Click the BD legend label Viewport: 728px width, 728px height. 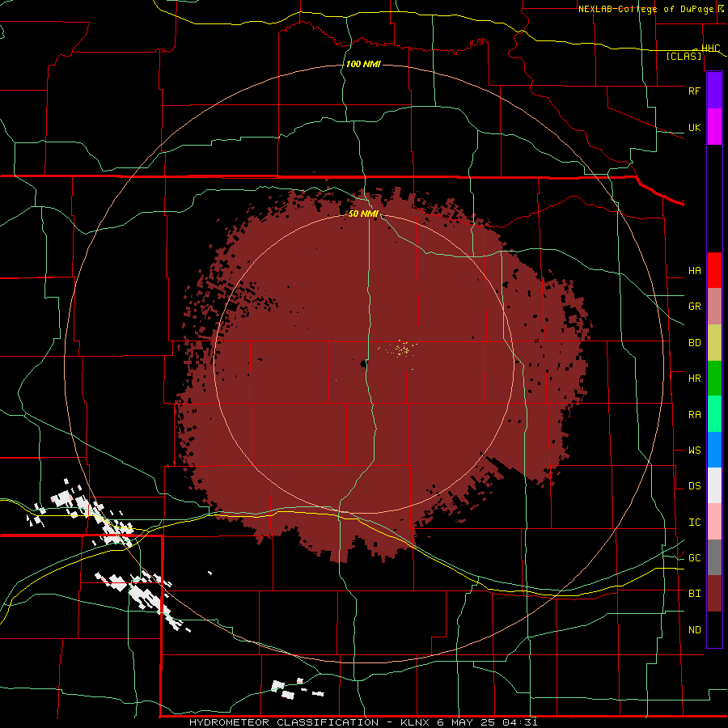pos(694,343)
